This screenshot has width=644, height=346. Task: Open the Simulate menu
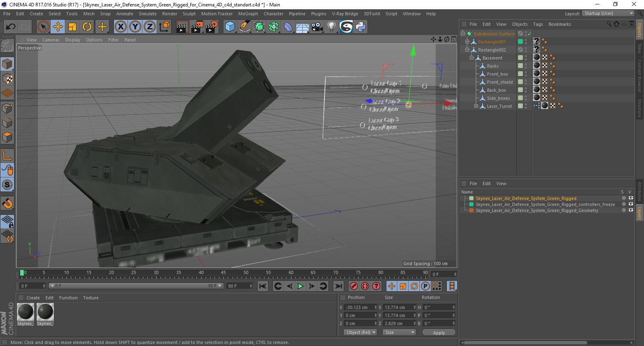click(148, 14)
